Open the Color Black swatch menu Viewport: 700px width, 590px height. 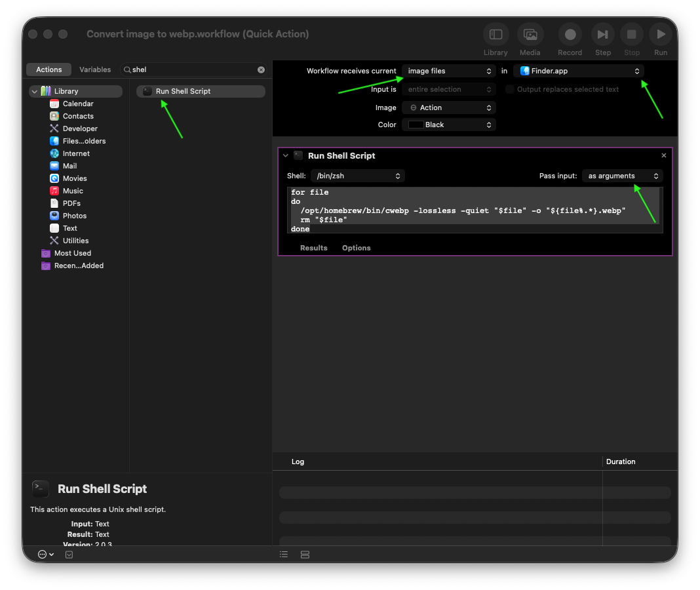[448, 125]
